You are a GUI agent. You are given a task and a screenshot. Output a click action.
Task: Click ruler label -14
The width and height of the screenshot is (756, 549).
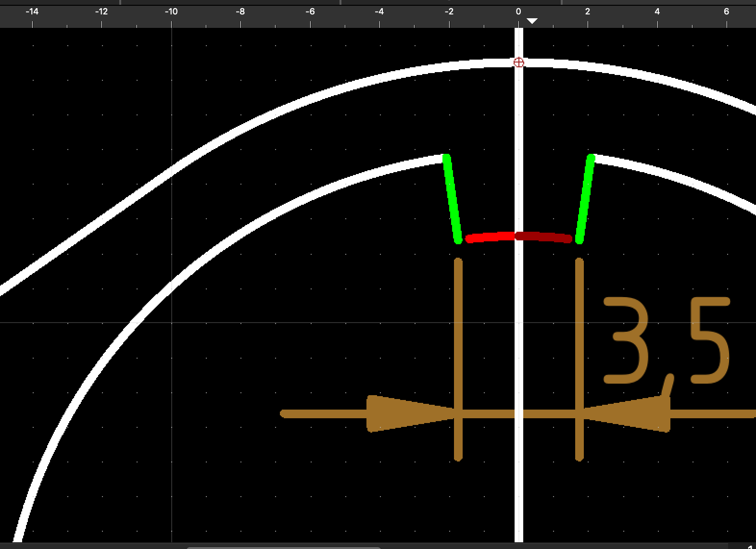pos(32,11)
